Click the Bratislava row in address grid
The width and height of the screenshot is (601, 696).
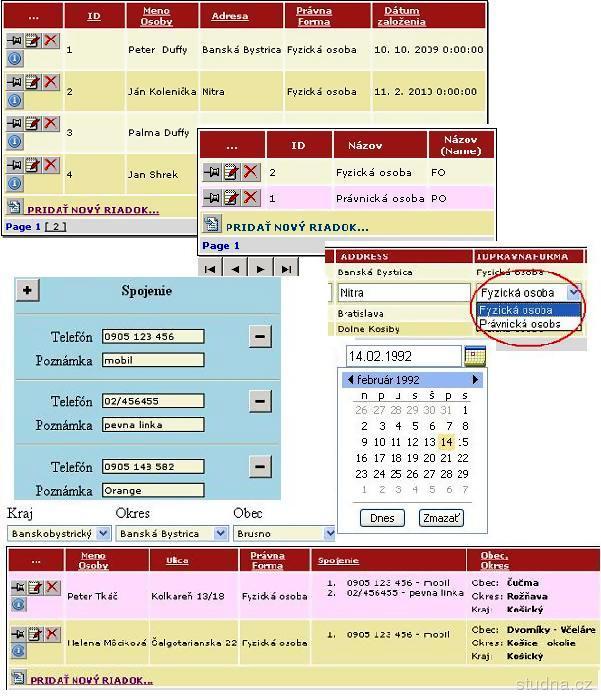coord(360,313)
